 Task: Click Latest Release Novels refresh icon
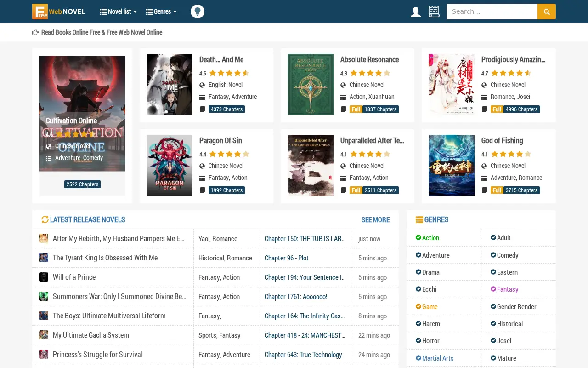(45, 220)
